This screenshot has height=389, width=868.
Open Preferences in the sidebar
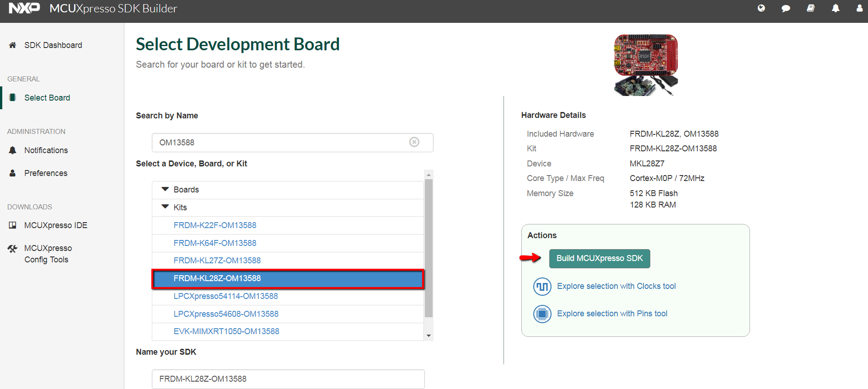(x=46, y=173)
